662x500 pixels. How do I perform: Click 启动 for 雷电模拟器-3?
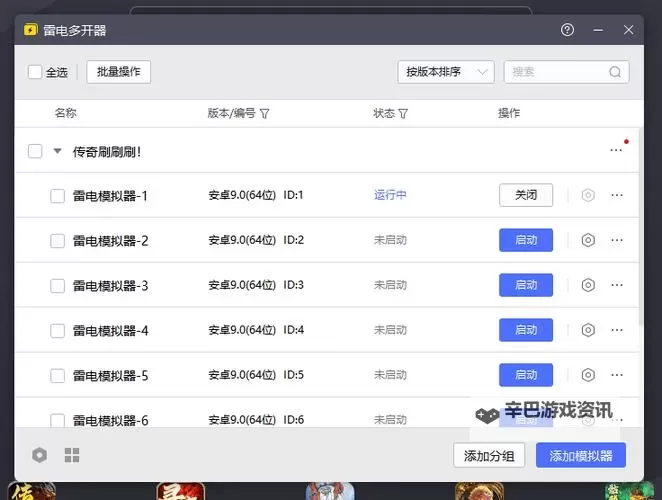point(526,285)
